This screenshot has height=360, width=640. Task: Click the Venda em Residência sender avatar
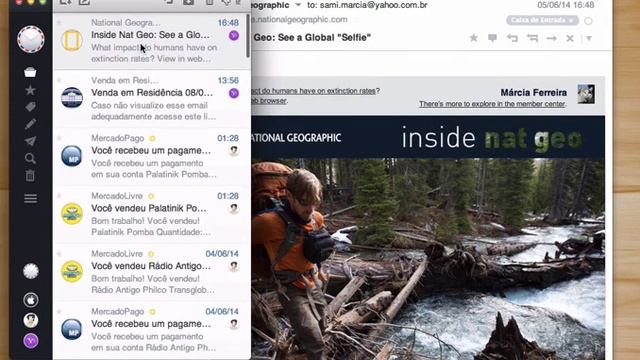coord(72,98)
